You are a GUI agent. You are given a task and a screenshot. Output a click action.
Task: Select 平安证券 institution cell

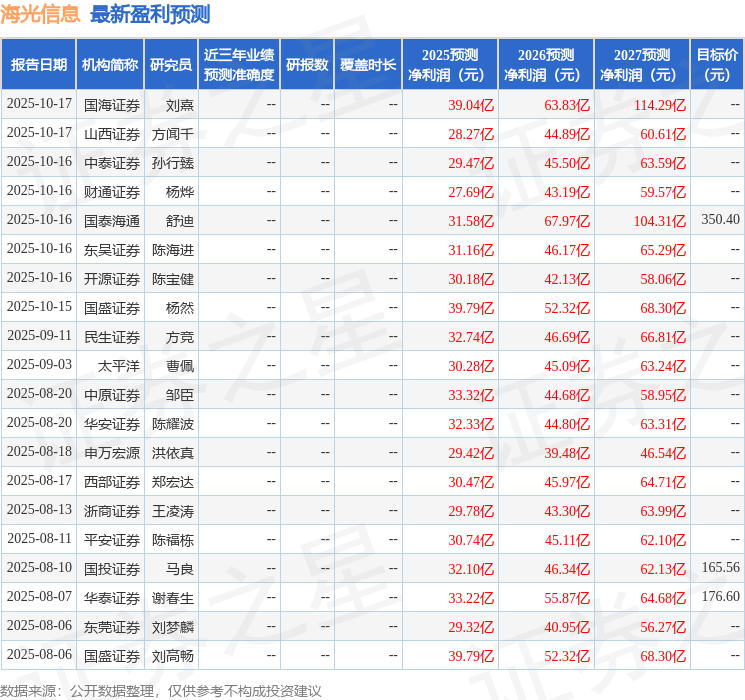(112, 540)
